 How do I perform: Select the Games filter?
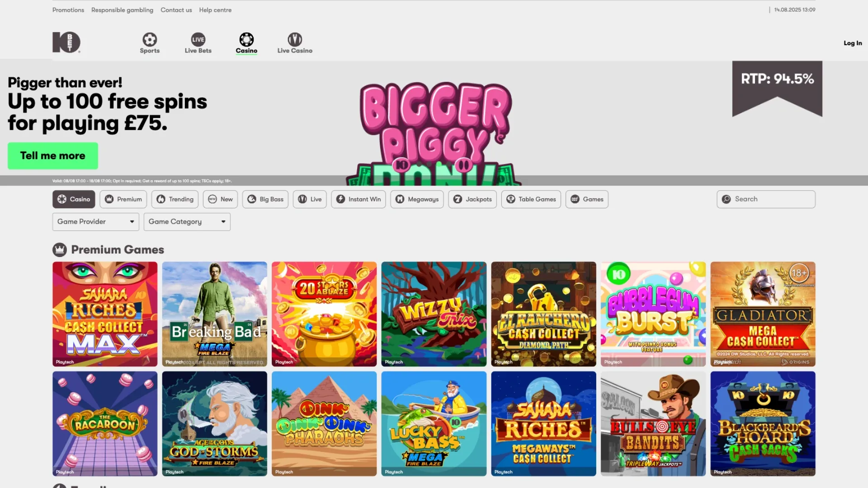pos(587,199)
